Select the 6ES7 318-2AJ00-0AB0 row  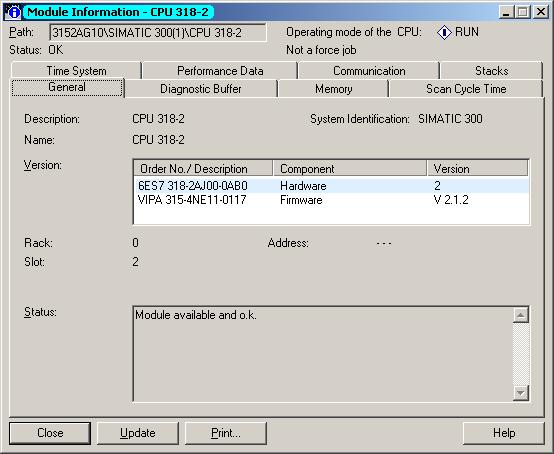(331, 185)
